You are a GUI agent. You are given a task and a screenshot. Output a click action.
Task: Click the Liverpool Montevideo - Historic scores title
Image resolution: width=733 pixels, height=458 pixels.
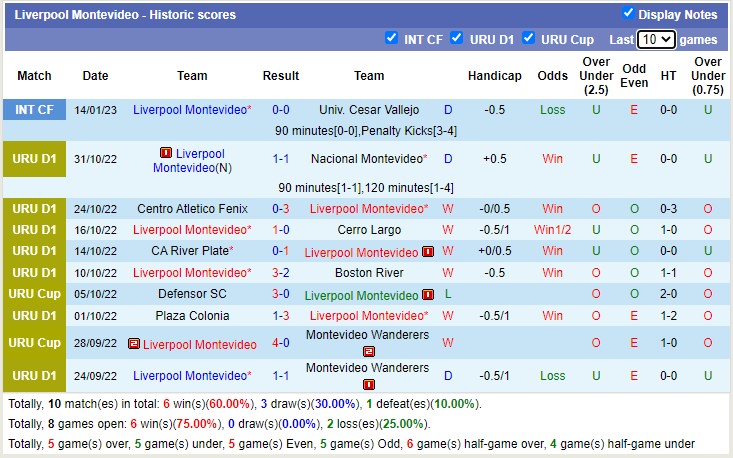pos(125,15)
